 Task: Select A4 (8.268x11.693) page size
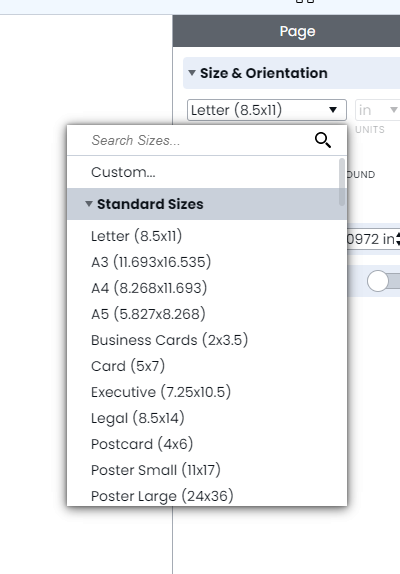pos(149,288)
